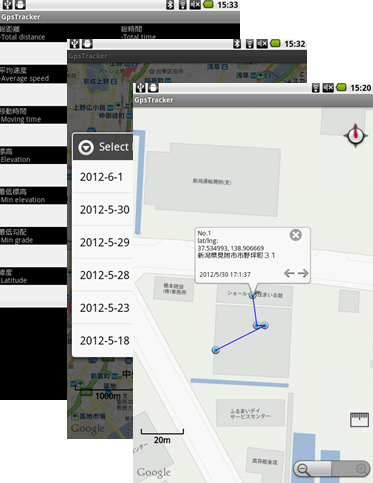Go to previous point with left arrow
The height and width of the screenshot is (483, 373).
click(x=289, y=273)
